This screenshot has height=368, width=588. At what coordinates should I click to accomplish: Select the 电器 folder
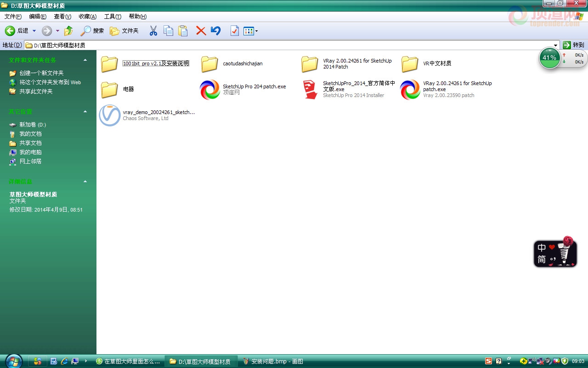click(117, 89)
